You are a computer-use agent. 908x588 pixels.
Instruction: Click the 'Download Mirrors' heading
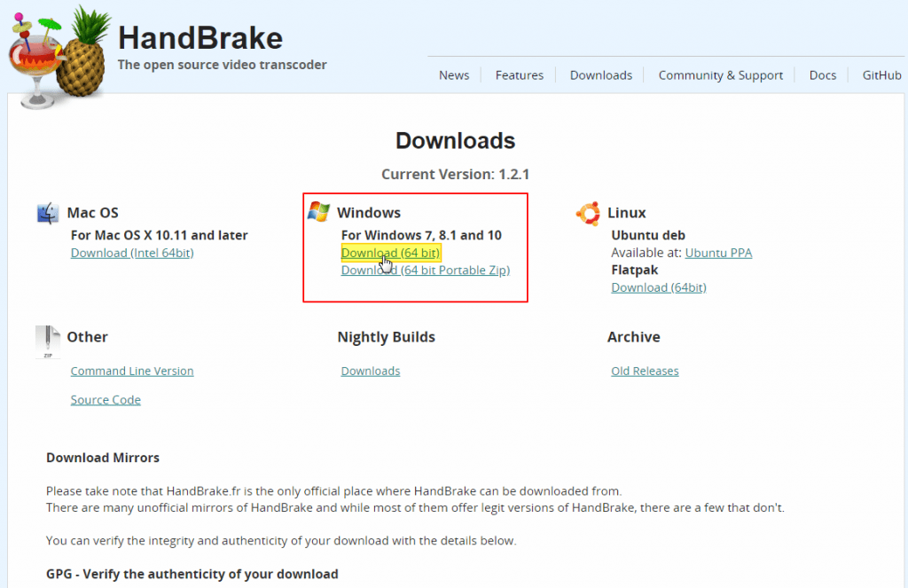click(x=103, y=458)
